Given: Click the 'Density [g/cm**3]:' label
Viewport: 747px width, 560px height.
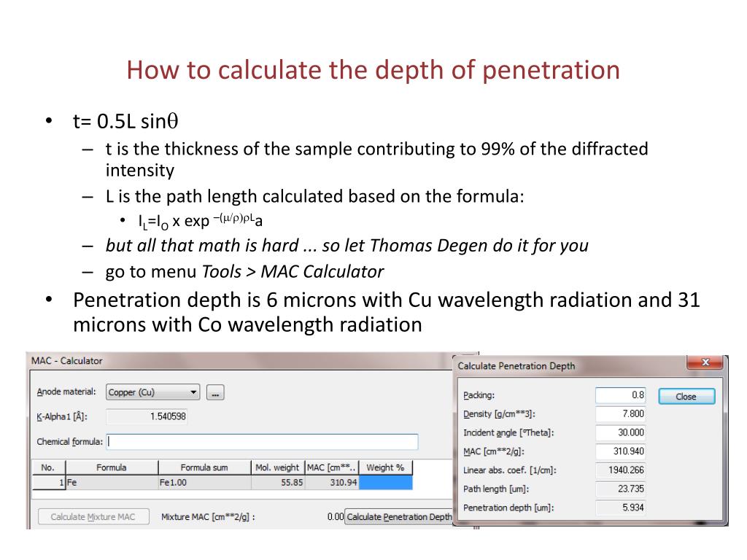Looking at the screenshot, I should pos(499,414).
